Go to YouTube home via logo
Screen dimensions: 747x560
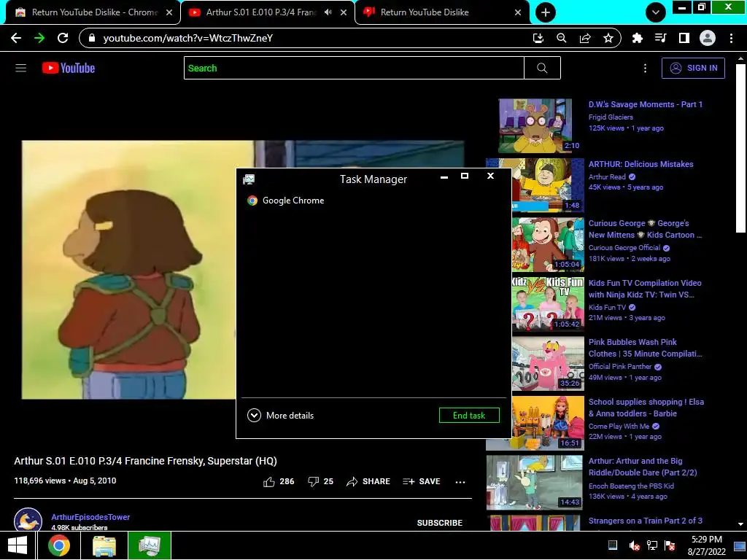point(69,68)
